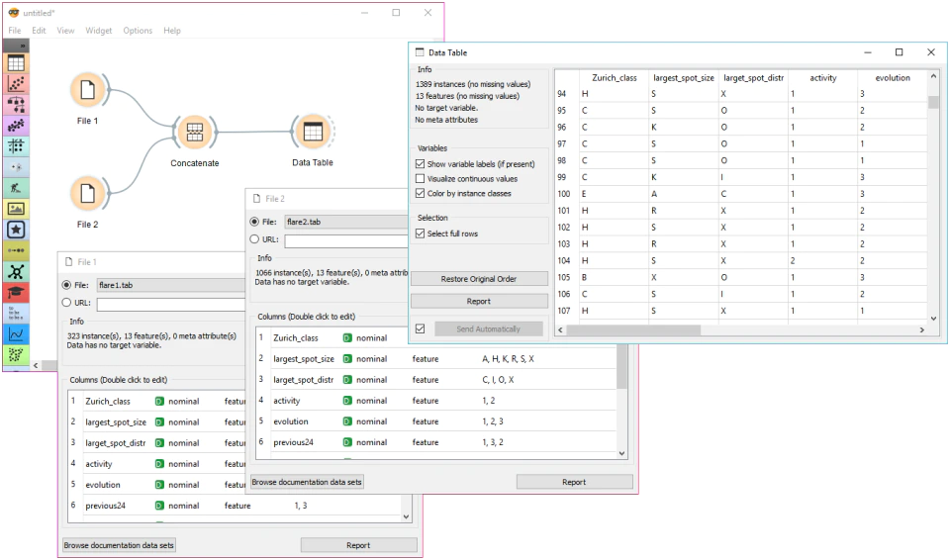
Task: Select the 'larget_spot_distr' row in File 2 columns
Action: click(x=435, y=379)
